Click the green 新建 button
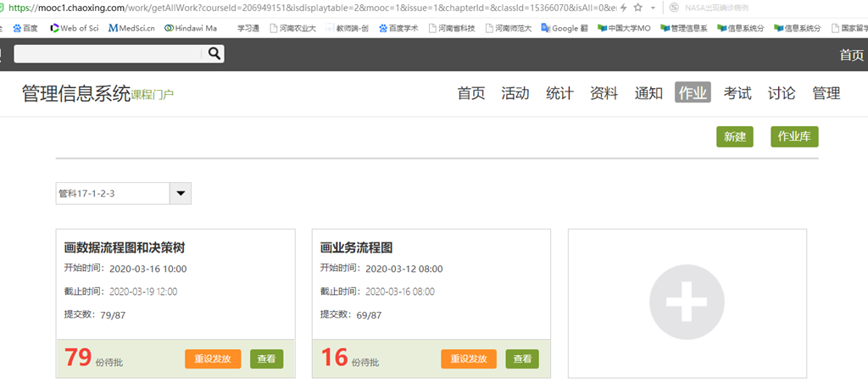The image size is (868, 383). (734, 137)
